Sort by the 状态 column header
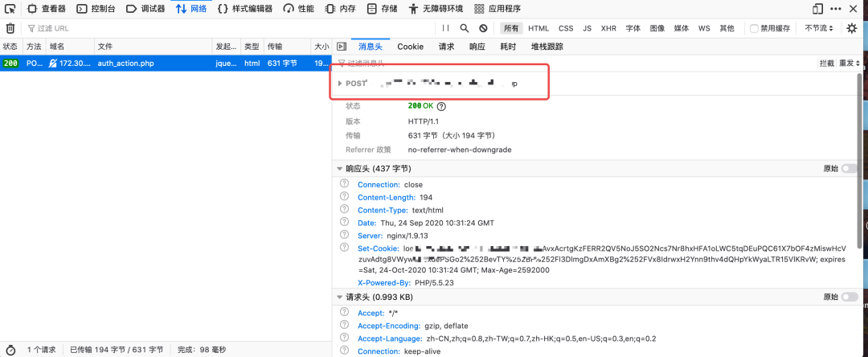This screenshot has width=868, height=357. [11, 47]
